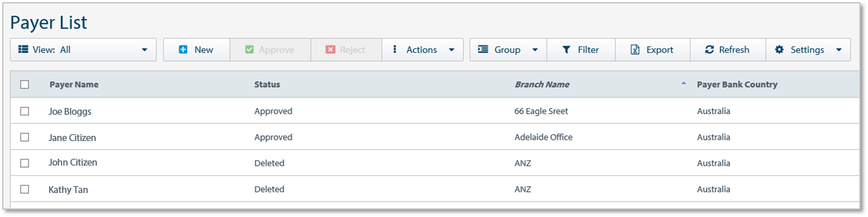The height and width of the screenshot is (217, 868).
Task: Check the box next to John Citizen
Action: [25, 163]
